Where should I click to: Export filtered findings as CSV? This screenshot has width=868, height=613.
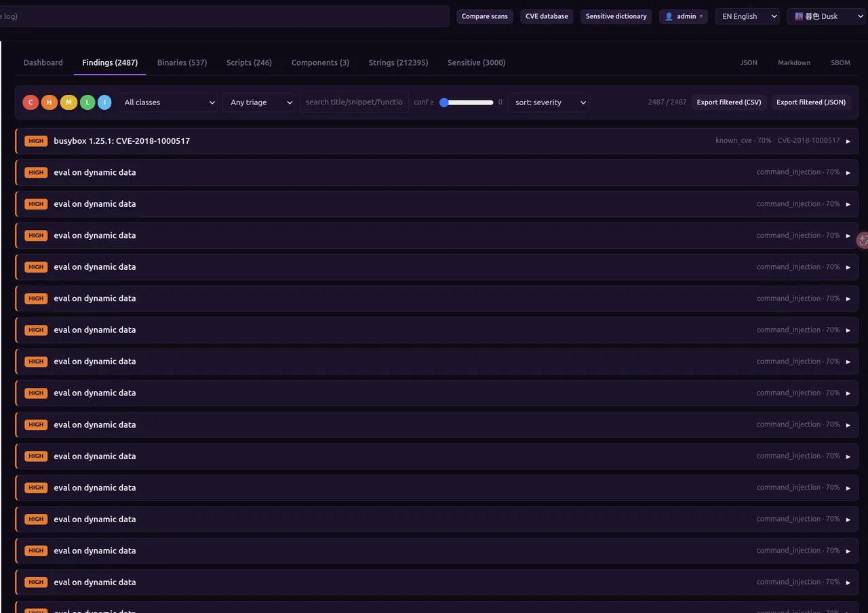click(729, 102)
